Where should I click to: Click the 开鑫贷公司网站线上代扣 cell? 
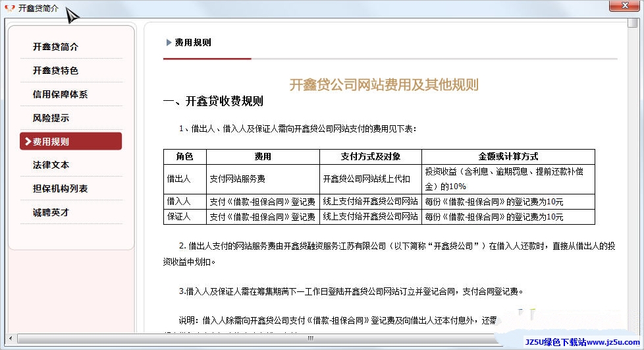(x=371, y=179)
